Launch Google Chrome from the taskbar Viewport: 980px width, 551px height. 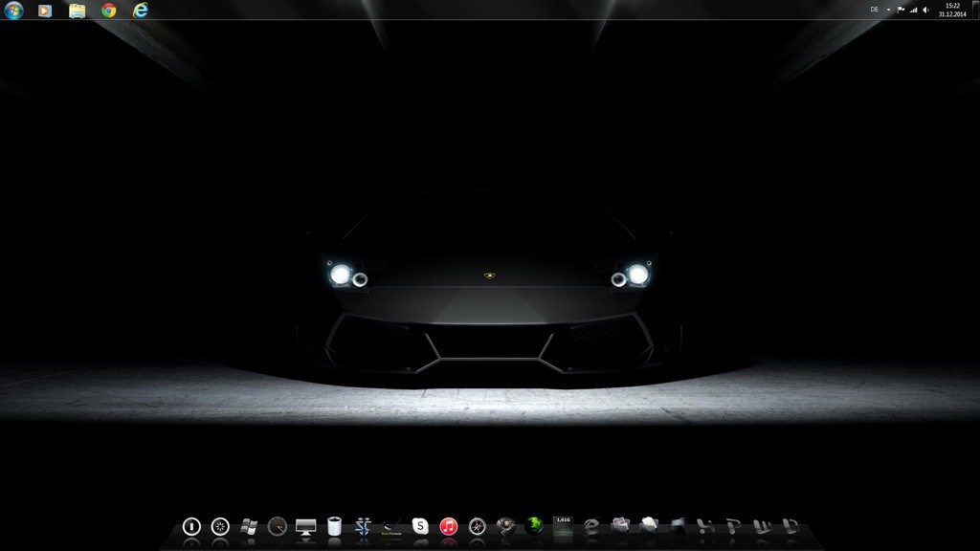coord(109,11)
